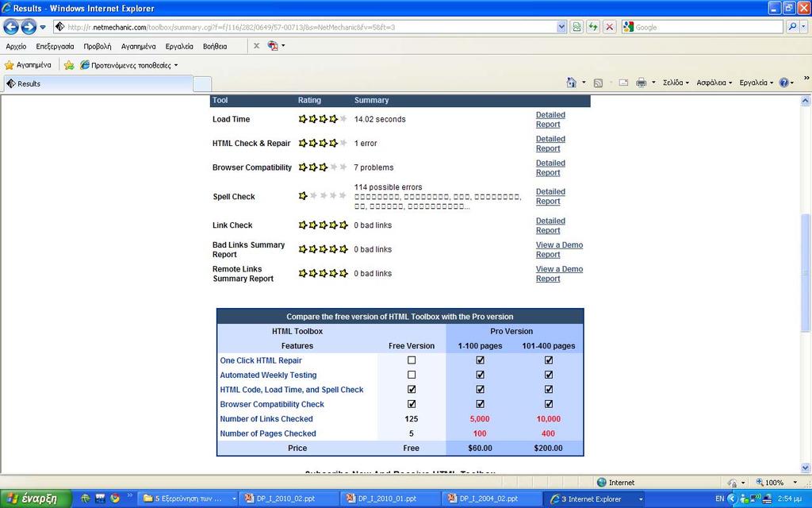Viewport: 812px width, 508px height.
Task: Open Browser Compatibility Detailed Report link
Action: (x=550, y=168)
